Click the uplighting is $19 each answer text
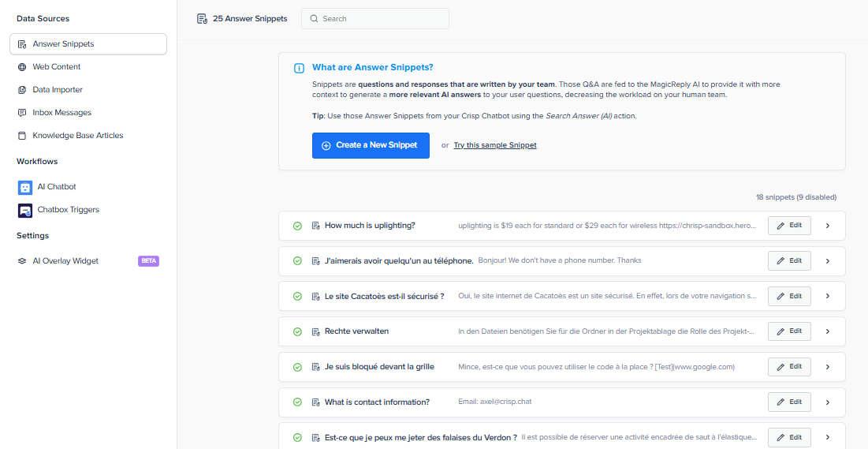Image resolution: width=868 pixels, height=449 pixels. (607, 226)
